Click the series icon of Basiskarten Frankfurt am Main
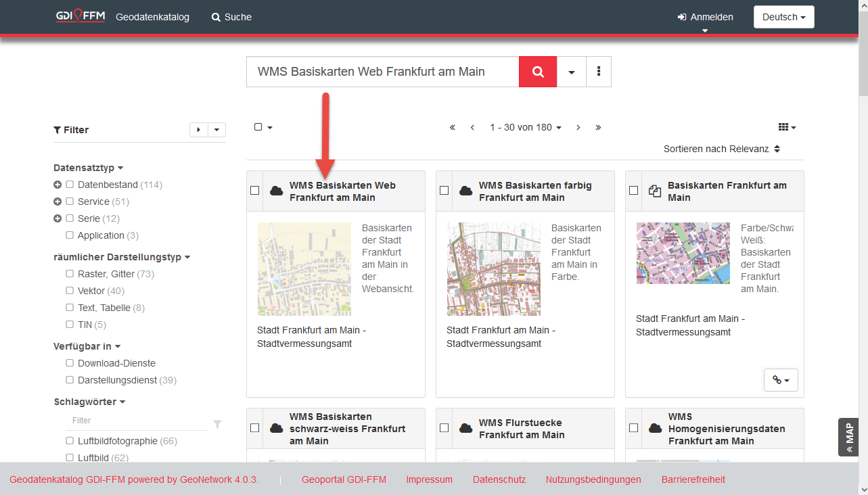This screenshot has width=868, height=495. pos(654,191)
